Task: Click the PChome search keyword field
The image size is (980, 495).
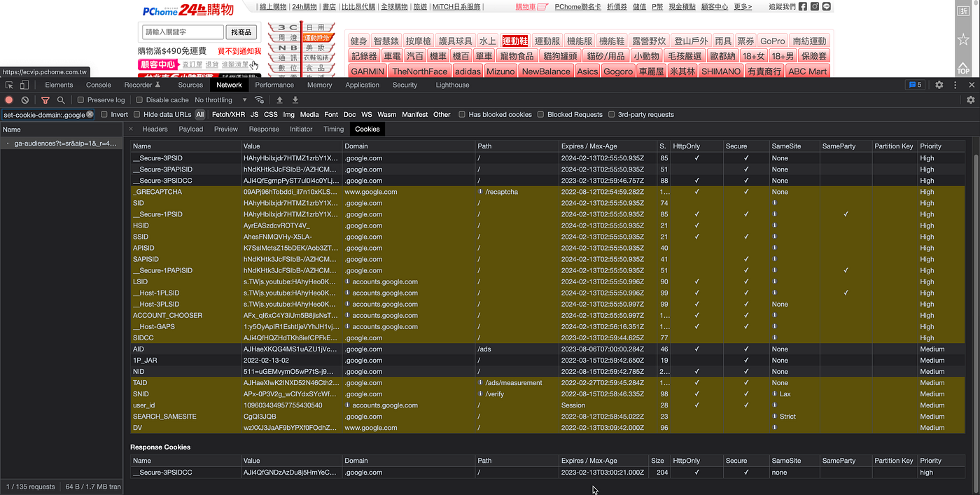Action: (183, 32)
